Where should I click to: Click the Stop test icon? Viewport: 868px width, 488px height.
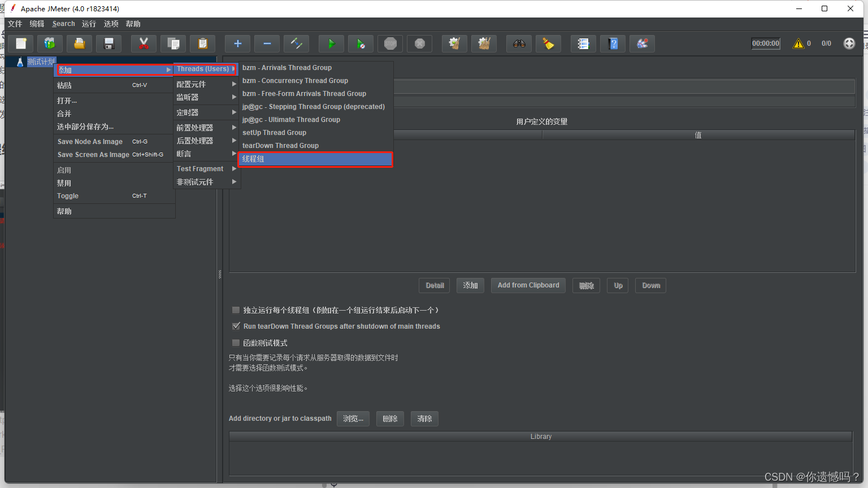click(390, 43)
